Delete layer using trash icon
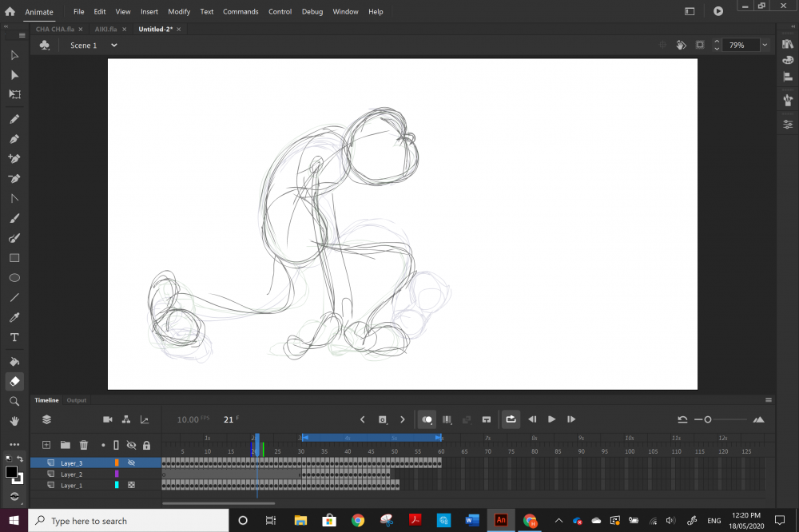The width and height of the screenshot is (799, 532). (x=84, y=445)
